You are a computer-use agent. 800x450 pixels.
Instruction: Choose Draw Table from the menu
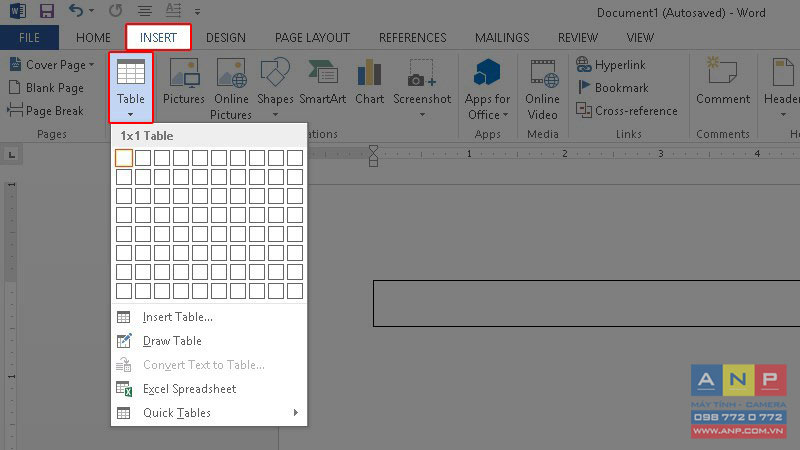pyautogui.click(x=209, y=341)
